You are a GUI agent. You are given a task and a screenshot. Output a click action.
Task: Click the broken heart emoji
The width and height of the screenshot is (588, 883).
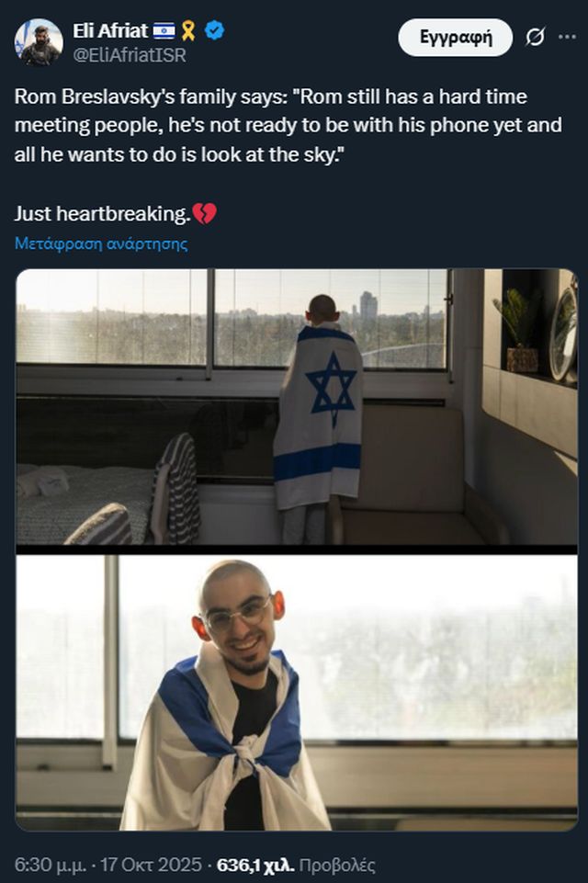click(205, 213)
